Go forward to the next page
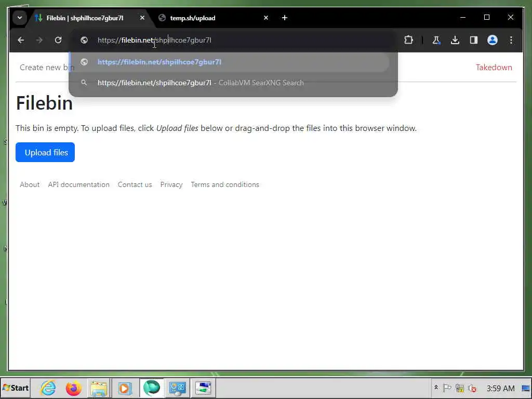532x399 pixels. (x=39, y=40)
